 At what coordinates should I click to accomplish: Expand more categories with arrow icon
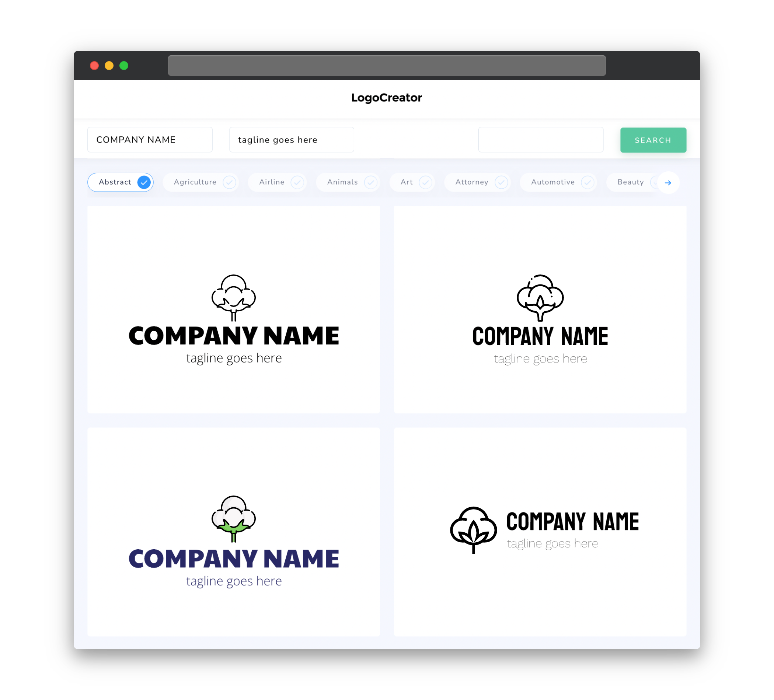667,182
